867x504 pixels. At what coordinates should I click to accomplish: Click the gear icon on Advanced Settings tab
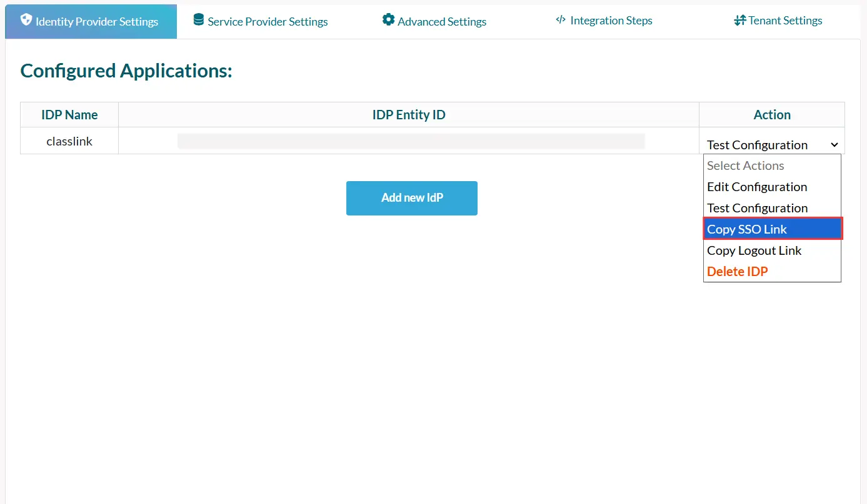coord(388,20)
